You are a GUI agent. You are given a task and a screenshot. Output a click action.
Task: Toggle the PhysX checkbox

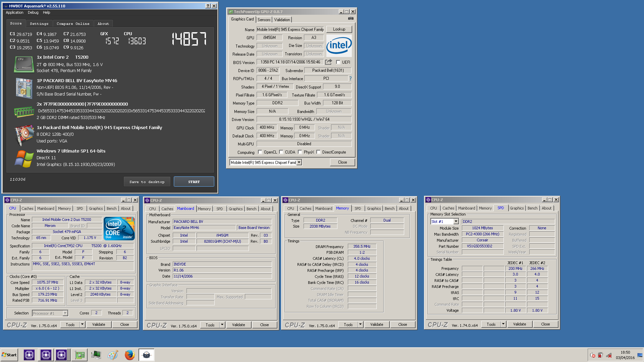point(300,152)
